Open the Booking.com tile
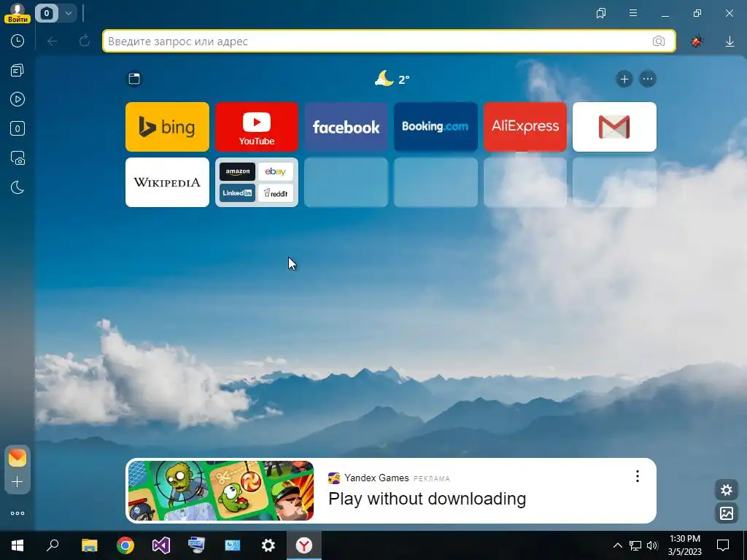The width and height of the screenshot is (747, 560). pos(436,127)
